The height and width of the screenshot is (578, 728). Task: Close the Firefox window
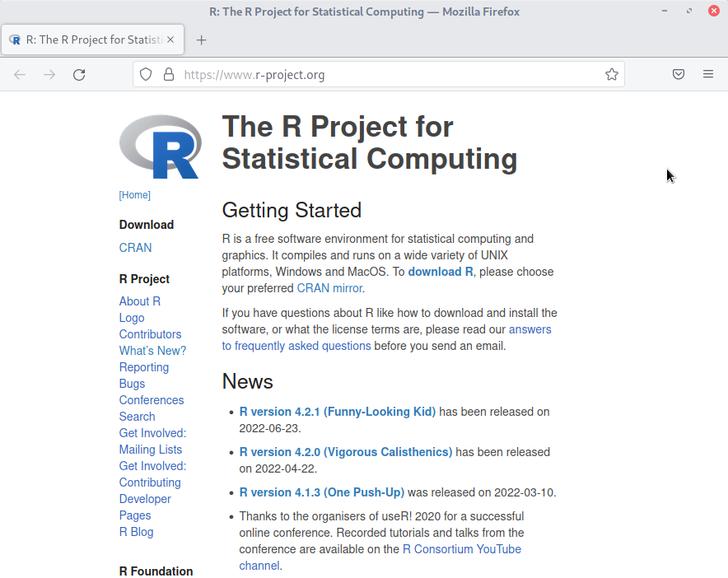point(714,11)
